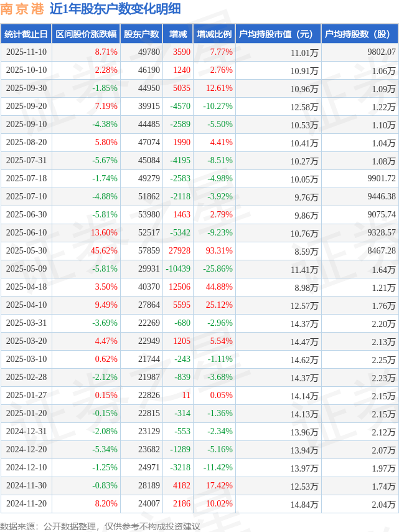Select the 2024-11-20 date row

(26, 504)
